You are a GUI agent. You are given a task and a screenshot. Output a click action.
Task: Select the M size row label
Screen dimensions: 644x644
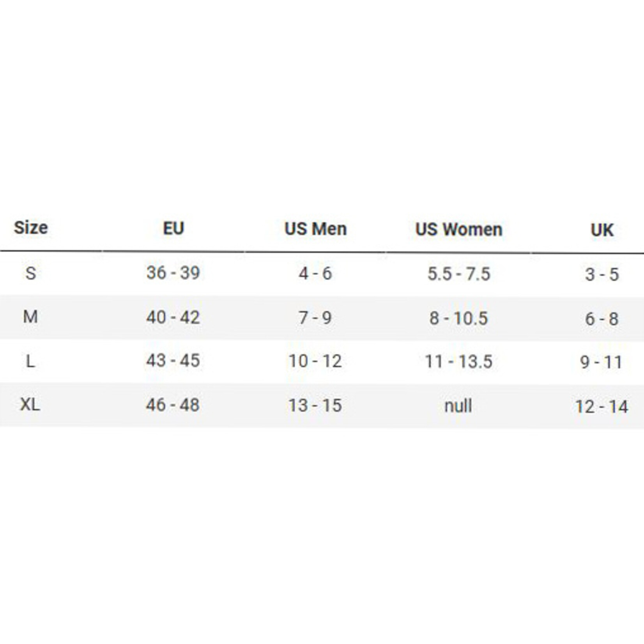point(30,317)
